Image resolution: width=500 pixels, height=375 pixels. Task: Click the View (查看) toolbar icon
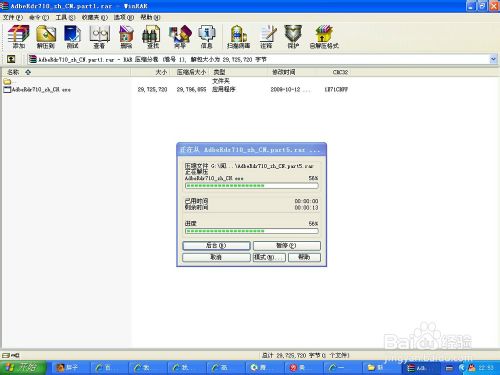[x=99, y=37]
